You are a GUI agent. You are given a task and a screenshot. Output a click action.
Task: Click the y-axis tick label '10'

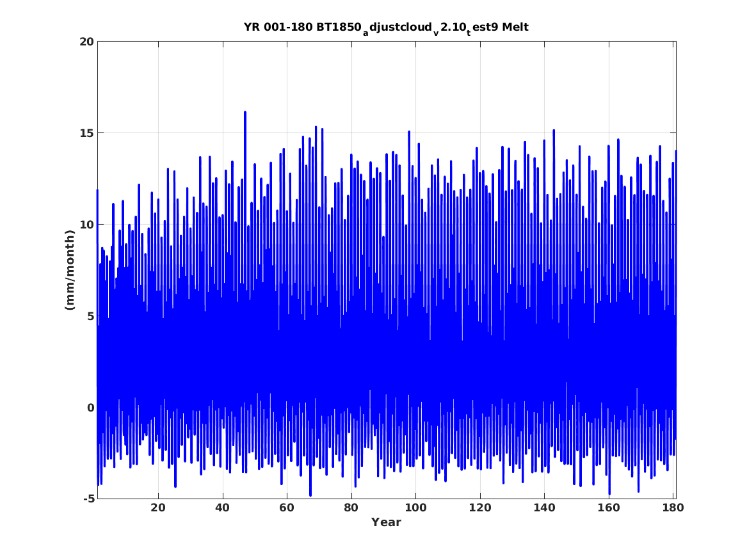coord(86,224)
